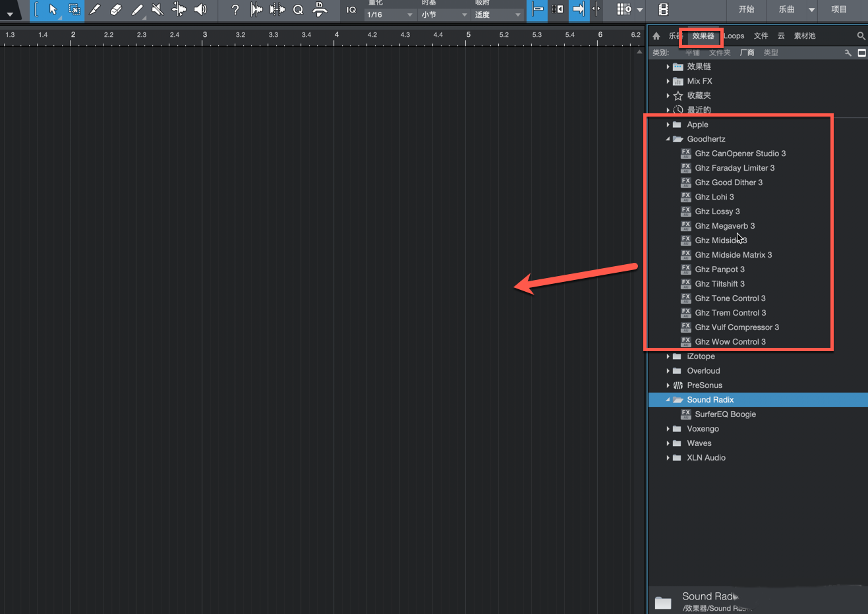The image size is (868, 614).
Task: Switch to the 效果器 browser tab
Action: coord(703,36)
